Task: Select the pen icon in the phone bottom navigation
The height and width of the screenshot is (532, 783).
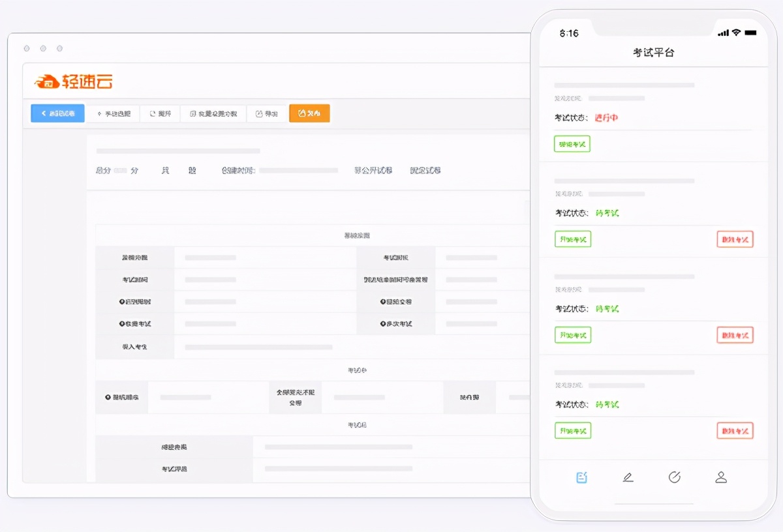Action: (628, 477)
